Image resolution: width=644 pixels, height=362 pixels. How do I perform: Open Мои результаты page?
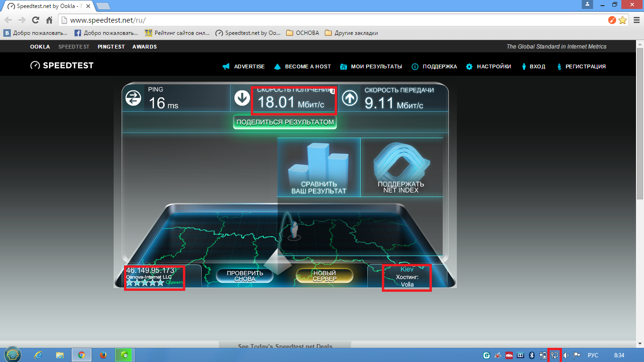(x=371, y=66)
